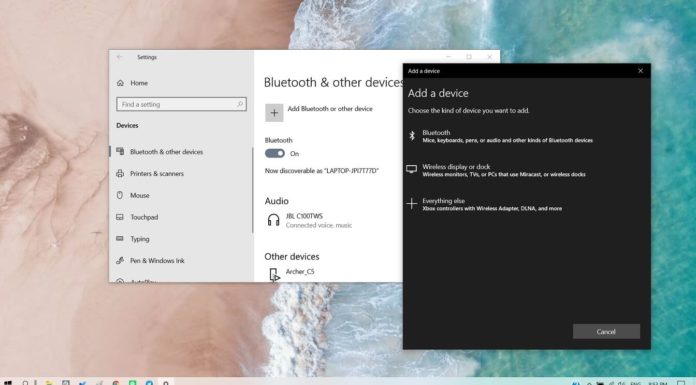Click the Find a setting search box

tap(181, 104)
